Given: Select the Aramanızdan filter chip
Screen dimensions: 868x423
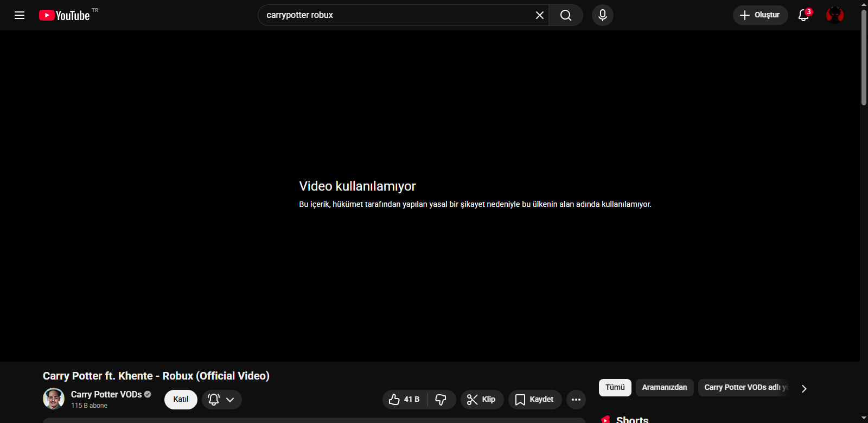Looking at the screenshot, I should pos(665,388).
